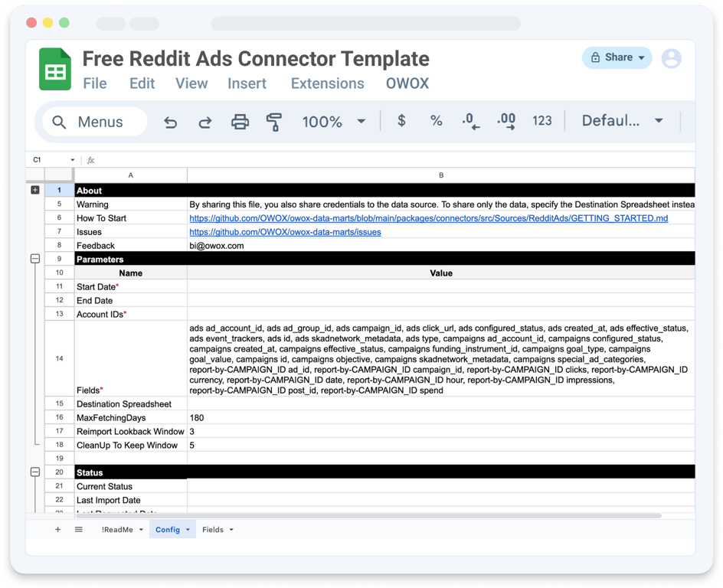Image resolution: width=723 pixels, height=588 pixels.
Task: Click the Start Date value cell
Action: [441, 286]
